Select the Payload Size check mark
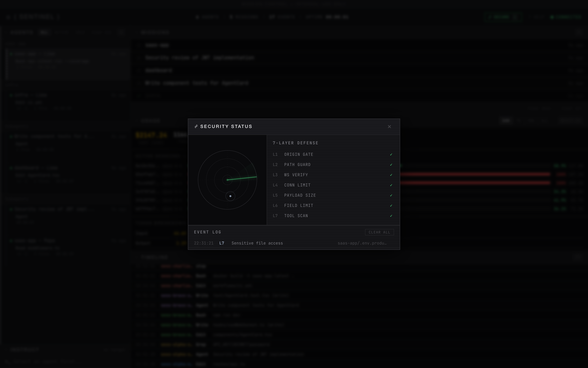588x368 pixels. (x=391, y=195)
